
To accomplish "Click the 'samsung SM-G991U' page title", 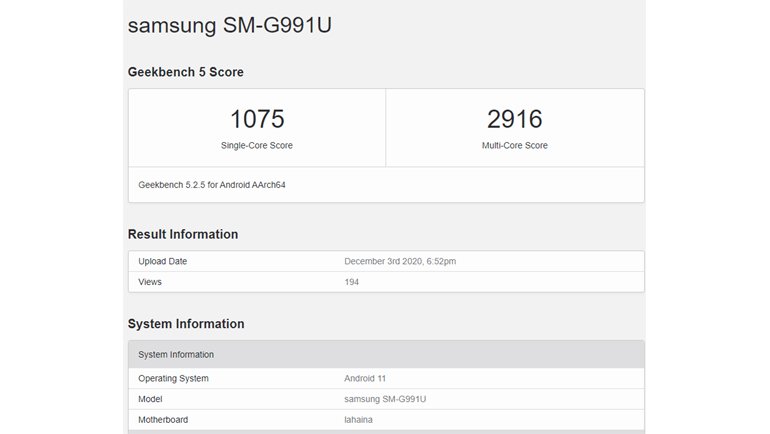I will point(230,26).
